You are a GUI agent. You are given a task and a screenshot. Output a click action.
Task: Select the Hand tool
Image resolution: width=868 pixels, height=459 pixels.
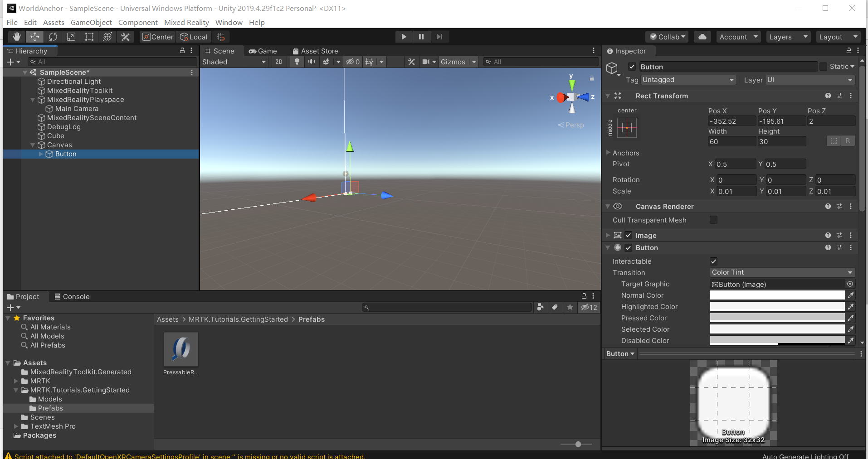16,37
